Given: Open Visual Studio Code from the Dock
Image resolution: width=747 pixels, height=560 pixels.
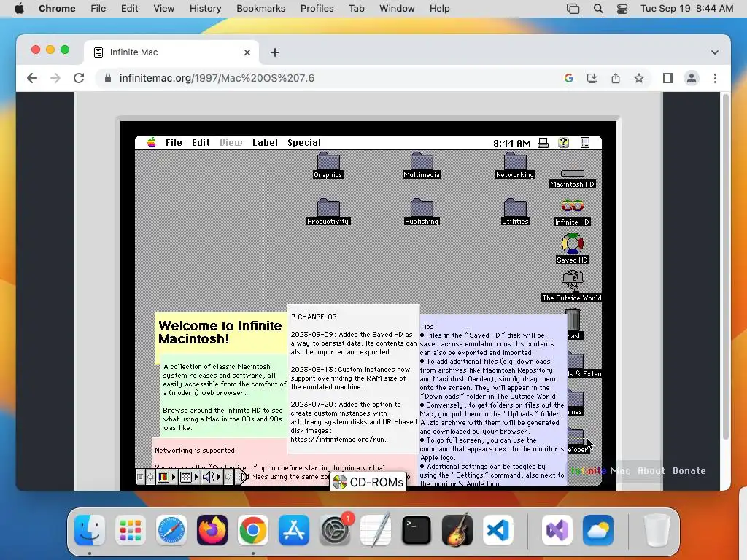Looking at the screenshot, I should coord(498,530).
